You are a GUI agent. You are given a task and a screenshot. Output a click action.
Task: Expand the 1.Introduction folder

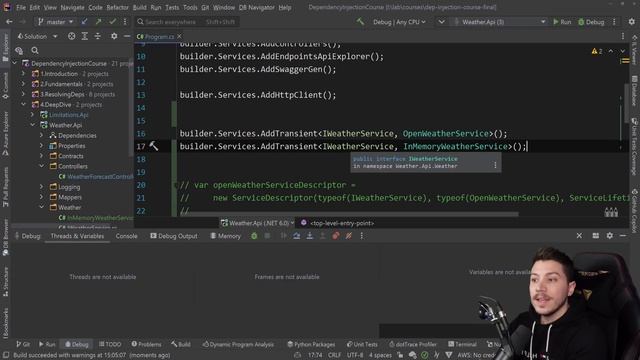[24, 74]
